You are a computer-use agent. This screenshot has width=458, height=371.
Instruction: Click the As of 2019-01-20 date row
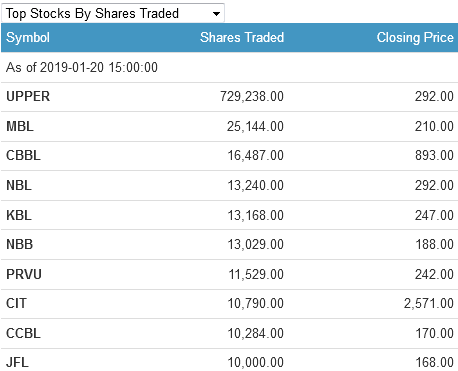pos(229,67)
